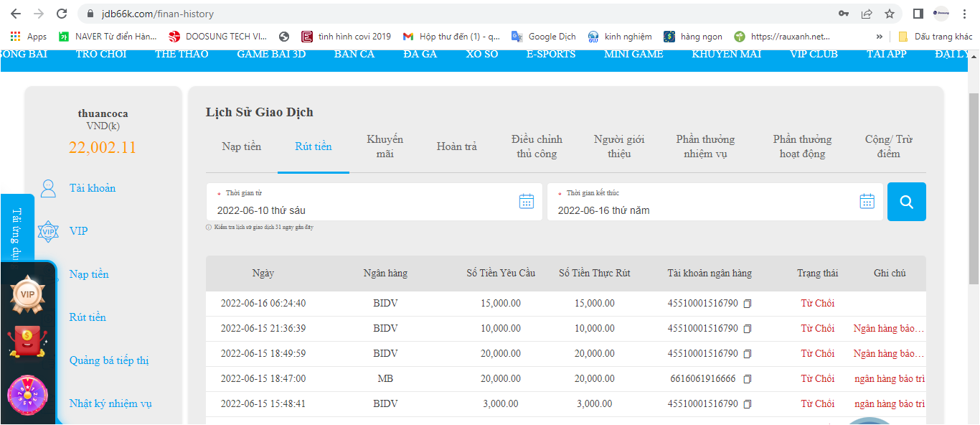Switch to Rút tiền history tab
The height and width of the screenshot is (425, 980).
pos(314,146)
